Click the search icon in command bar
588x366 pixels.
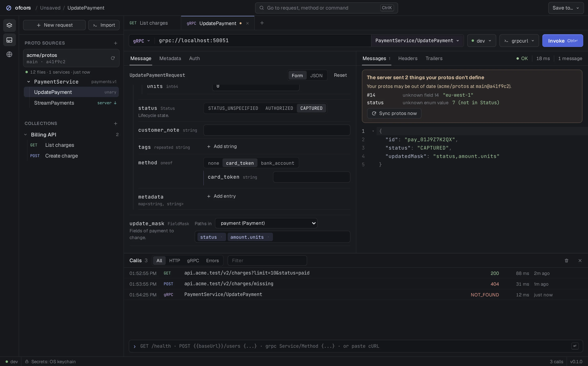(261, 8)
